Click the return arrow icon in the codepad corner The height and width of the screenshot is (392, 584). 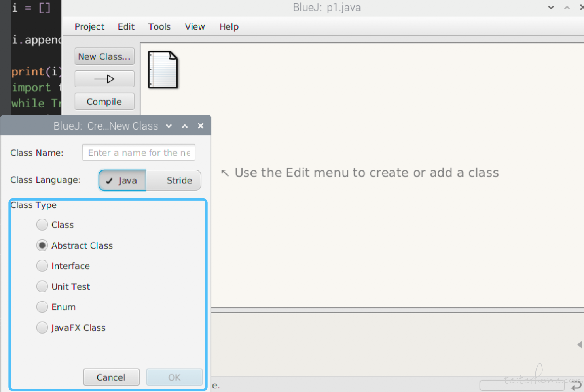click(x=576, y=385)
